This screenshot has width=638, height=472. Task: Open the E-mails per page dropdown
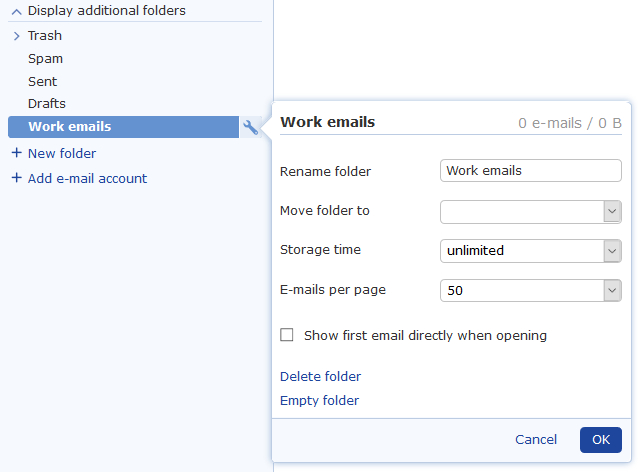pos(531,291)
